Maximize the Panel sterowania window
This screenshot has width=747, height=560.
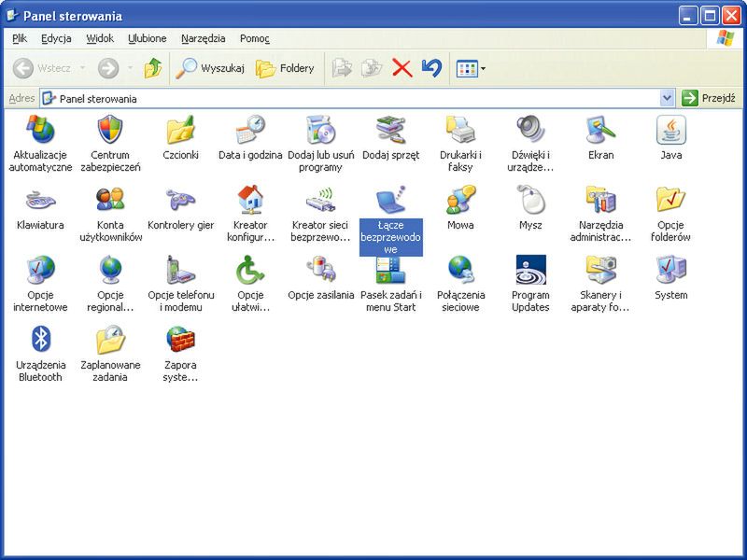click(x=710, y=16)
